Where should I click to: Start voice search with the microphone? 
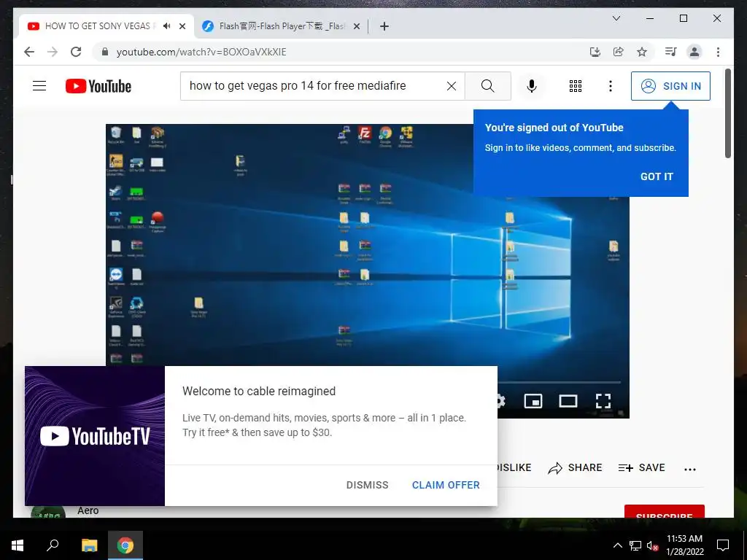tap(532, 86)
